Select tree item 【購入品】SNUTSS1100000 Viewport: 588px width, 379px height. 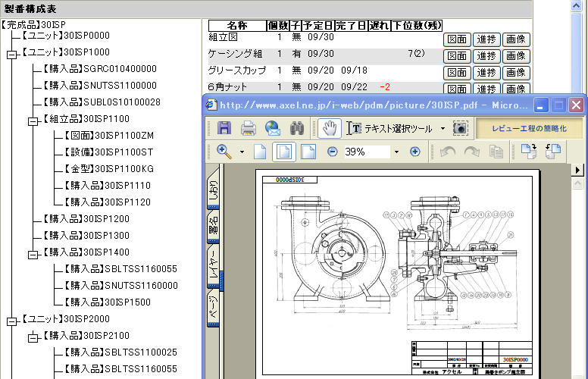[x=99, y=85]
